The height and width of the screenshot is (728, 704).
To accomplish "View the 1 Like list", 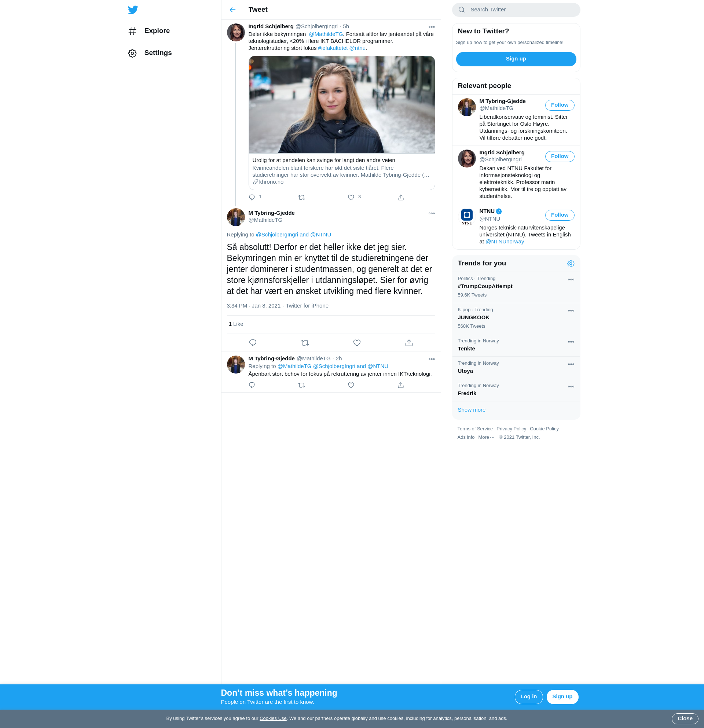I will coord(235,324).
